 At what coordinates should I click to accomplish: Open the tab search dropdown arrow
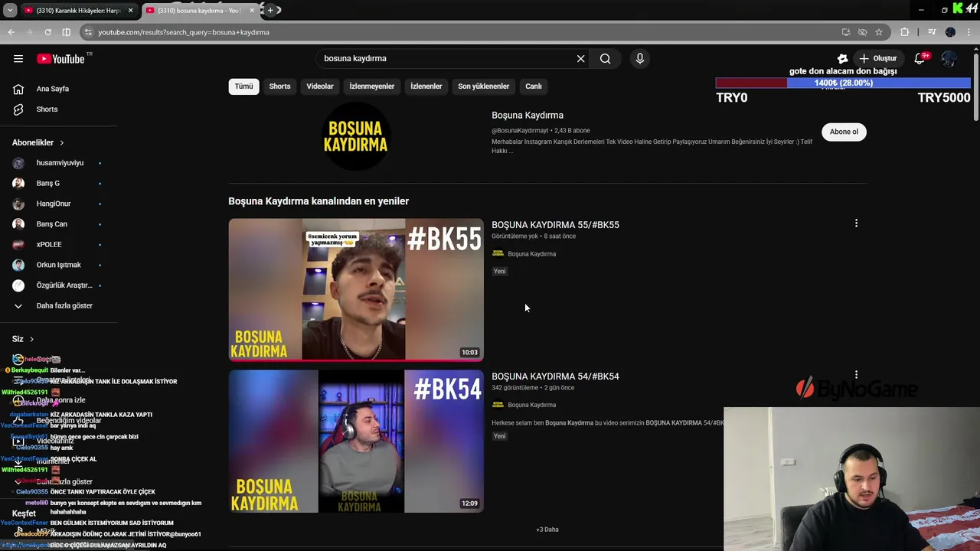10,10
